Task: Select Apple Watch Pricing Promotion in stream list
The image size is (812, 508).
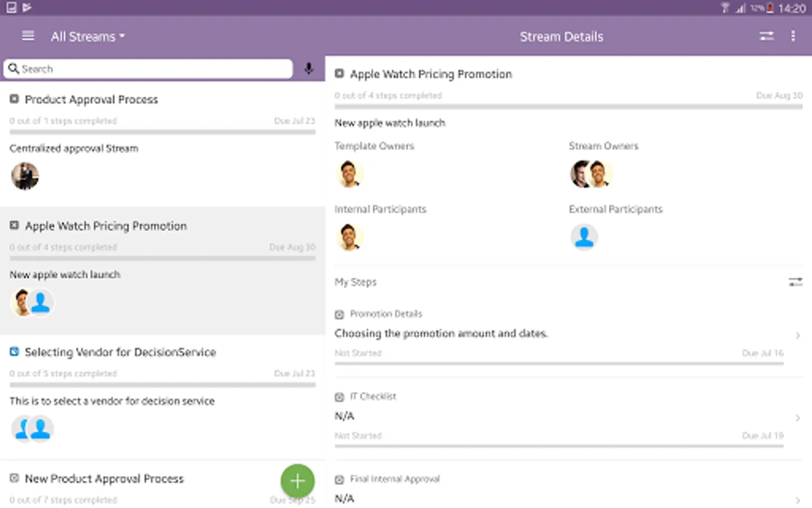Action: (162, 270)
